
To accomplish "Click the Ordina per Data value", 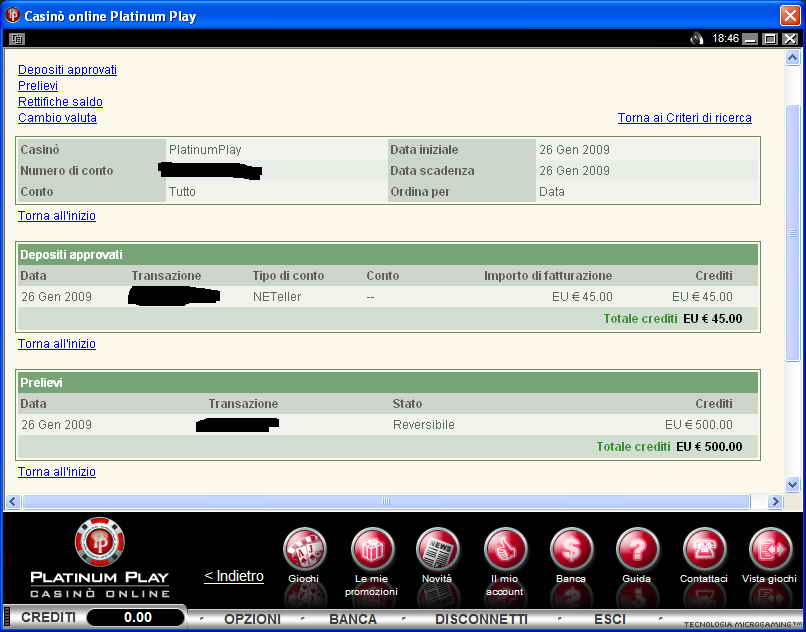I will coord(552,191).
